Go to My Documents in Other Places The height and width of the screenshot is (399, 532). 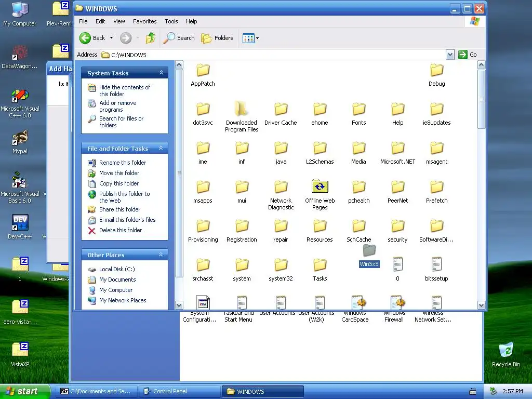pos(117,280)
